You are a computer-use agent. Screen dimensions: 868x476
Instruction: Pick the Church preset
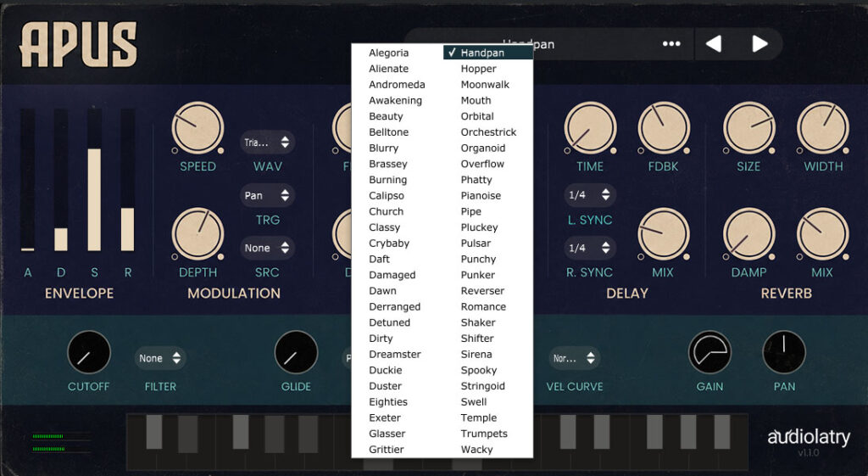point(386,211)
